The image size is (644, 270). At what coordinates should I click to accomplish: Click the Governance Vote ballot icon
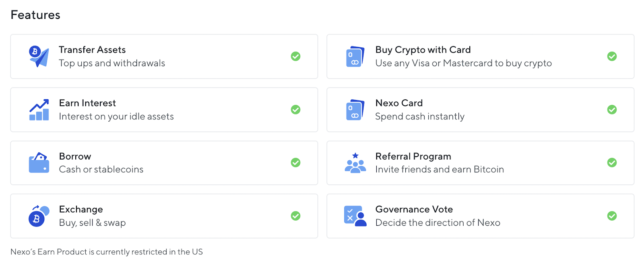(355, 216)
